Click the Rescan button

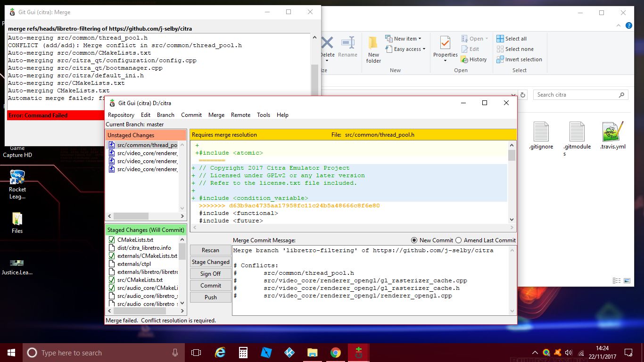point(210,250)
